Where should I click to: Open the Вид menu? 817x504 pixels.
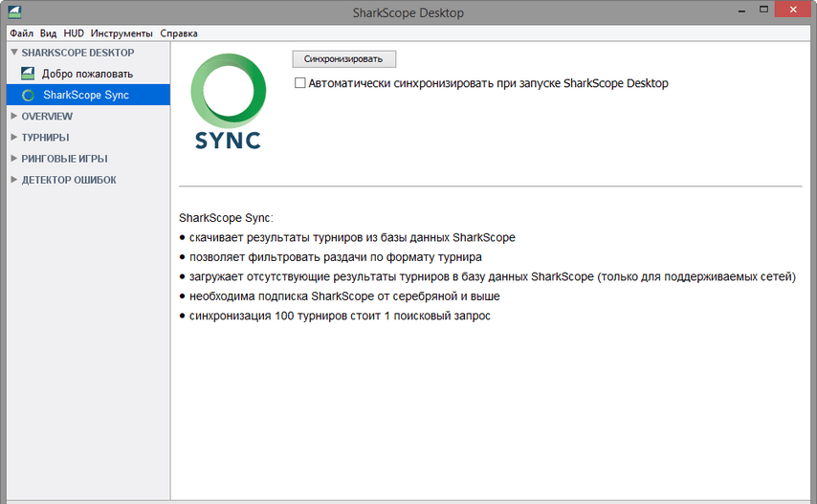coord(48,33)
